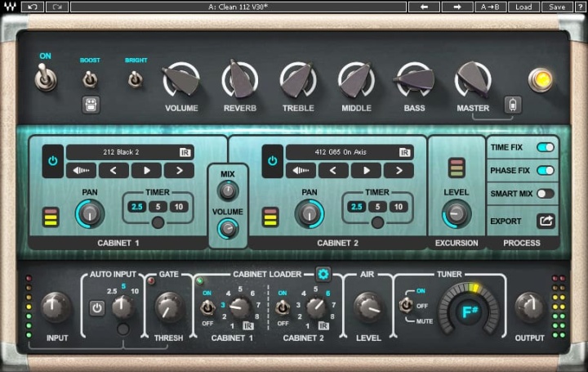Select previous IR for Cabinet 2

point(333,170)
